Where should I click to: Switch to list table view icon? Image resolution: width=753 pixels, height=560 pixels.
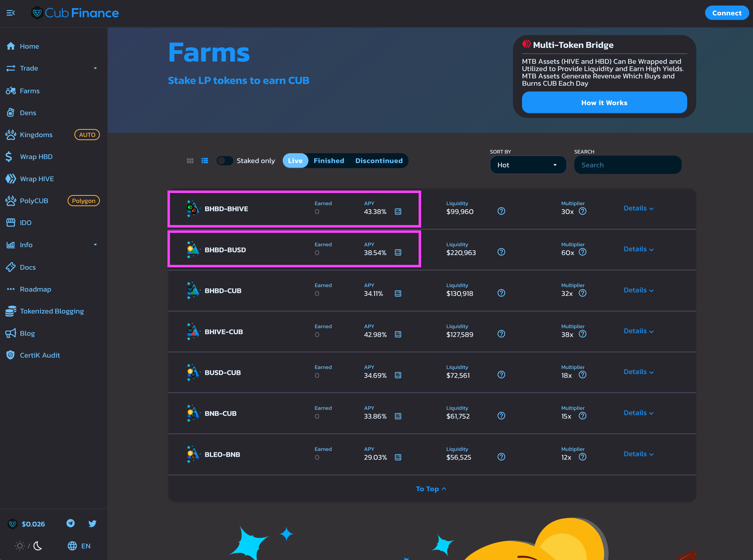[205, 161]
